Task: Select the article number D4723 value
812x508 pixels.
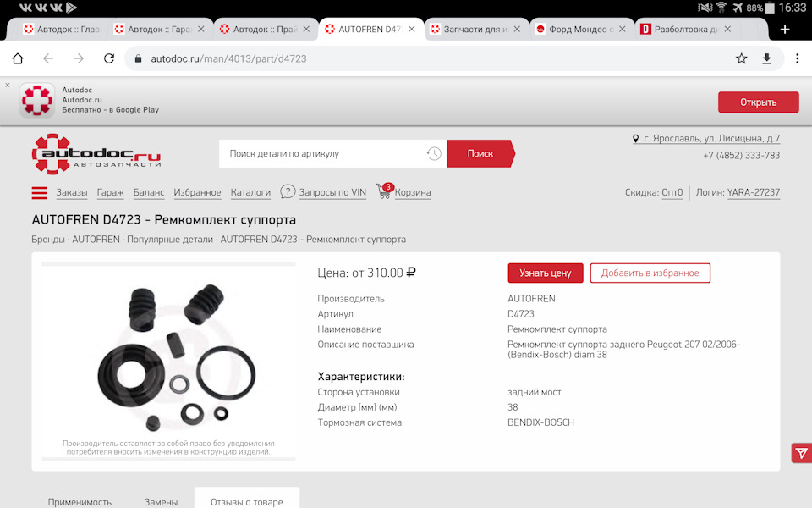Action: click(521, 314)
